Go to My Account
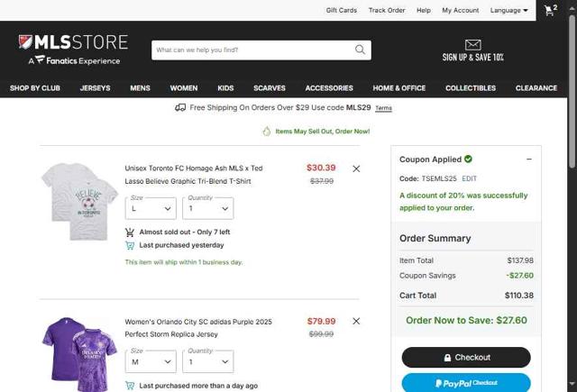 pos(461,10)
